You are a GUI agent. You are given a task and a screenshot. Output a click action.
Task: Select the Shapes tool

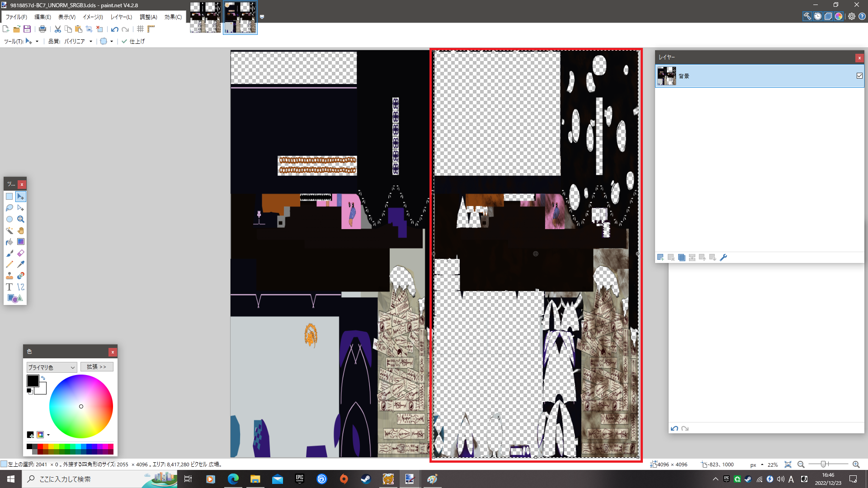click(x=14, y=298)
